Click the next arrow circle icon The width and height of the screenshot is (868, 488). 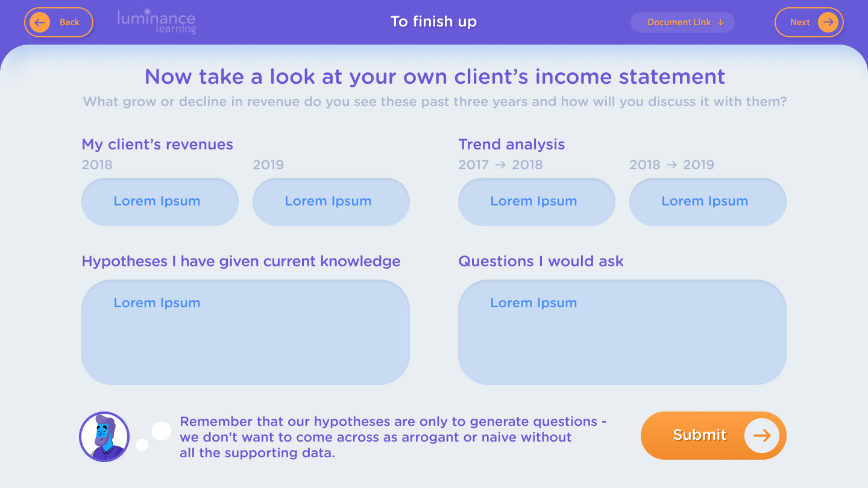coord(828,22)
